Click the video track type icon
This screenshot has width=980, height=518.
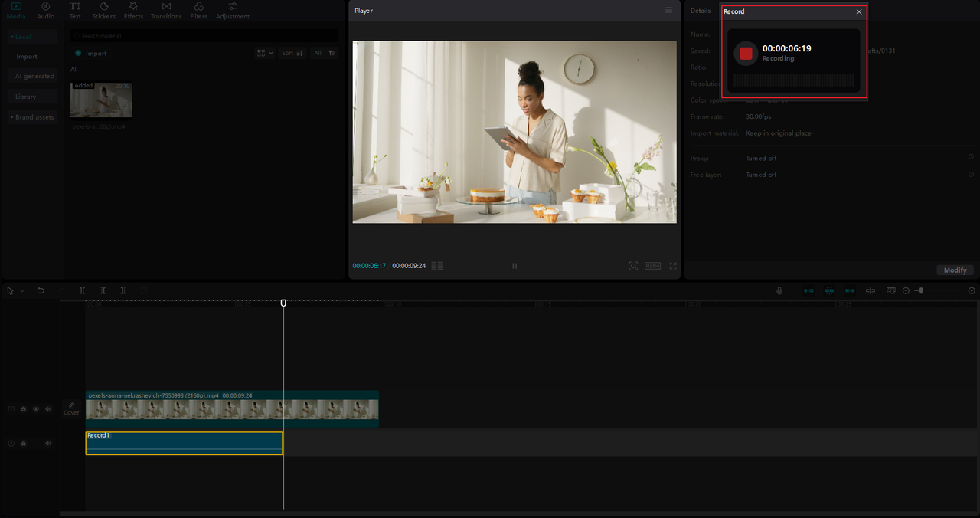pos(11,409)
